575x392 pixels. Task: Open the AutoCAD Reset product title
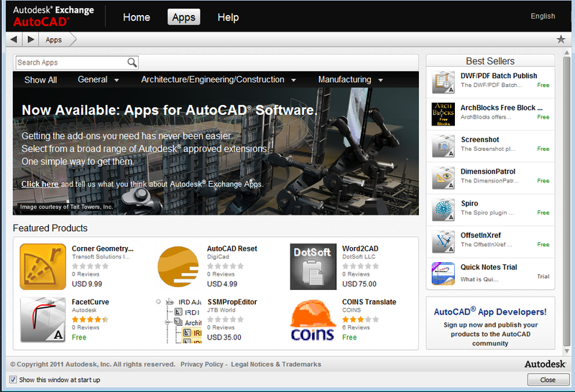232,248
